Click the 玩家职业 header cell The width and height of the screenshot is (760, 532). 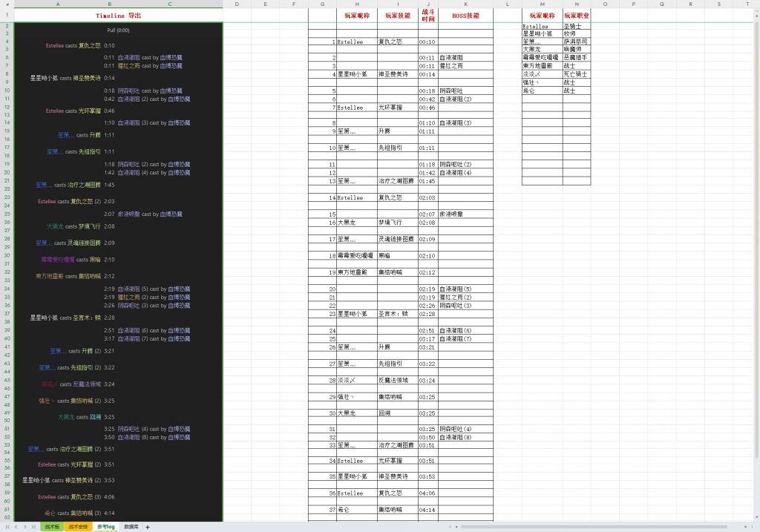(x=576, y=15)
